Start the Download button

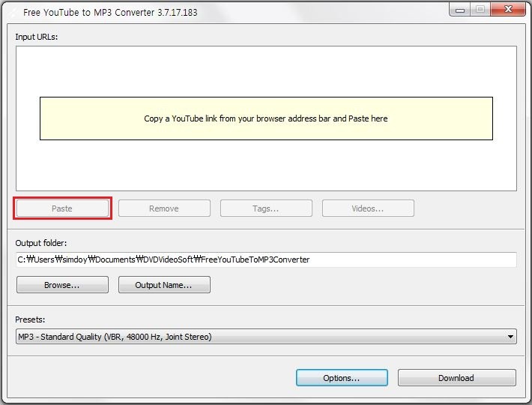456,378
